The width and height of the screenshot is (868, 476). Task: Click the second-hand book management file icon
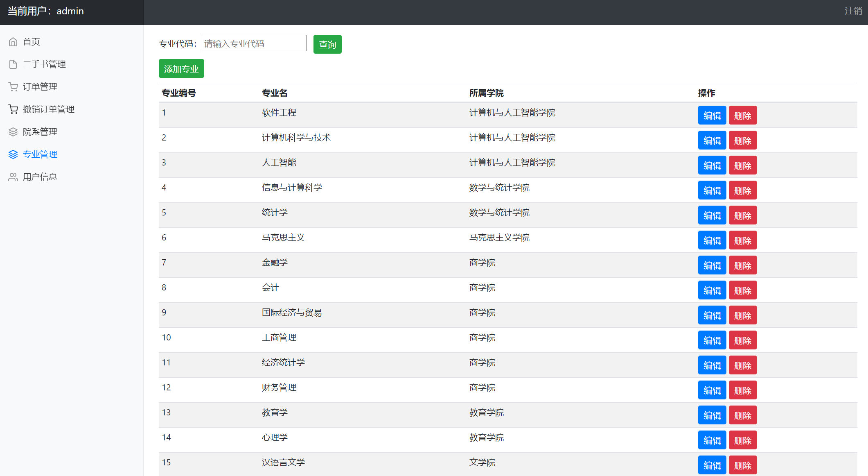(13, 64)
